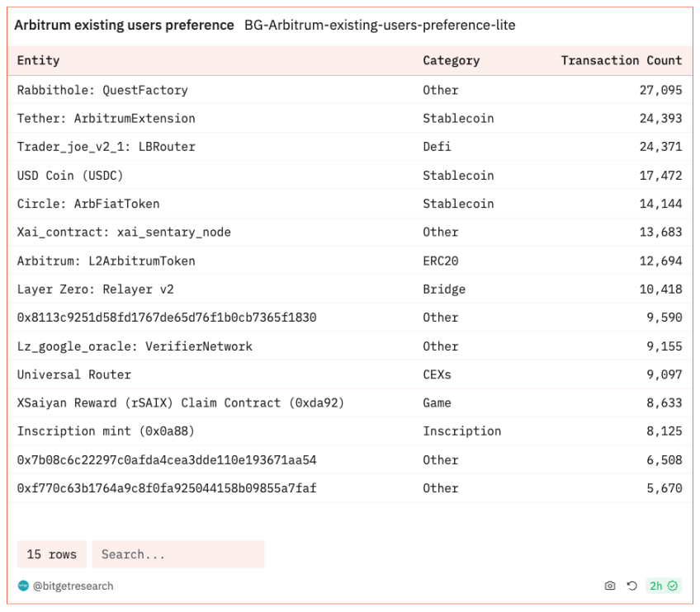Click the 15 rows button
Image resolution: width=700 pixels, height=612 pixels.
[51, 554]
